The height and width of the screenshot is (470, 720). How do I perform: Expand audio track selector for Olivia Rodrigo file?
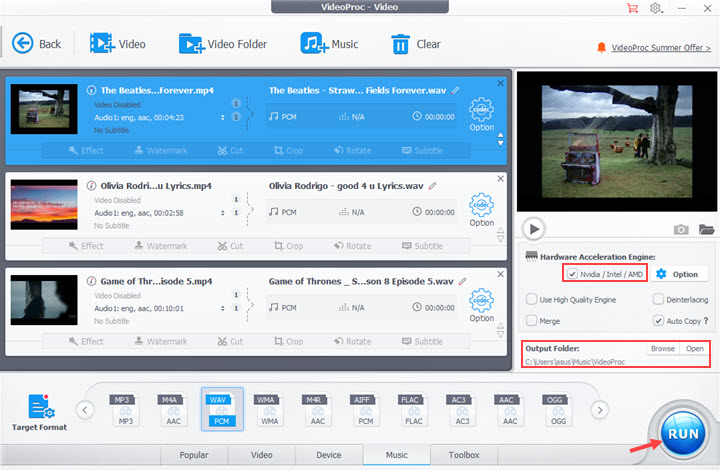click(223, 213)
